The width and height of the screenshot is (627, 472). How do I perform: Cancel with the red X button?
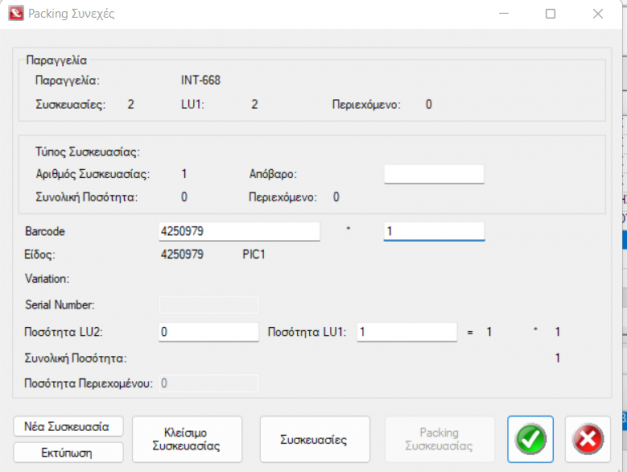coord(587,439)
